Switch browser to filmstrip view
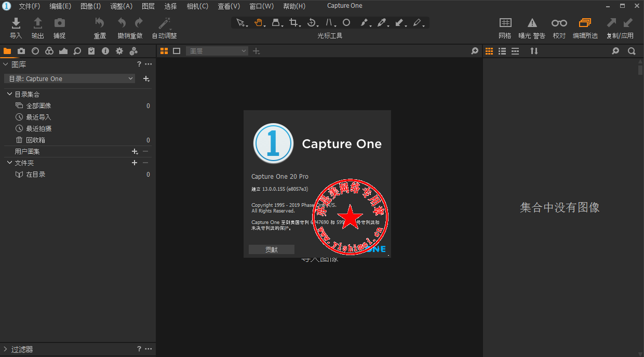644x357 pixels. pos(515,51)
